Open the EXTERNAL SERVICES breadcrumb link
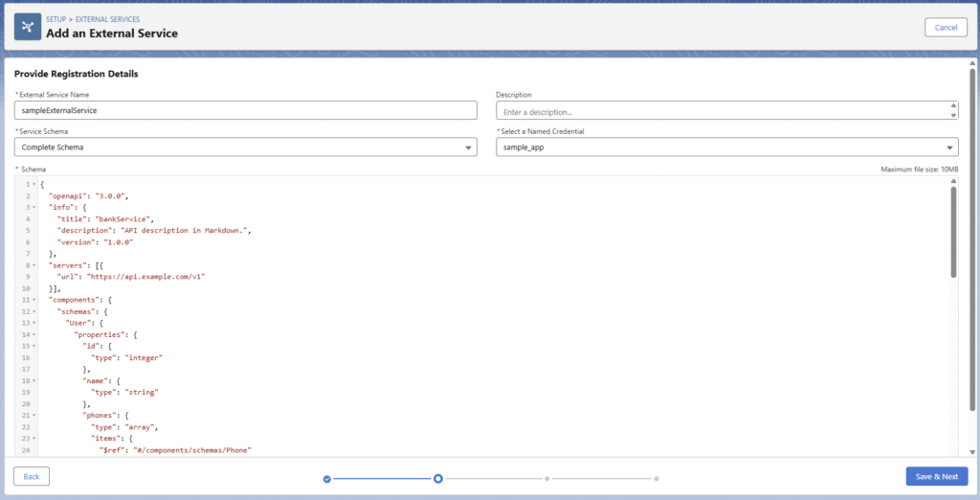 pyautogui.click(x=107, y=19)
